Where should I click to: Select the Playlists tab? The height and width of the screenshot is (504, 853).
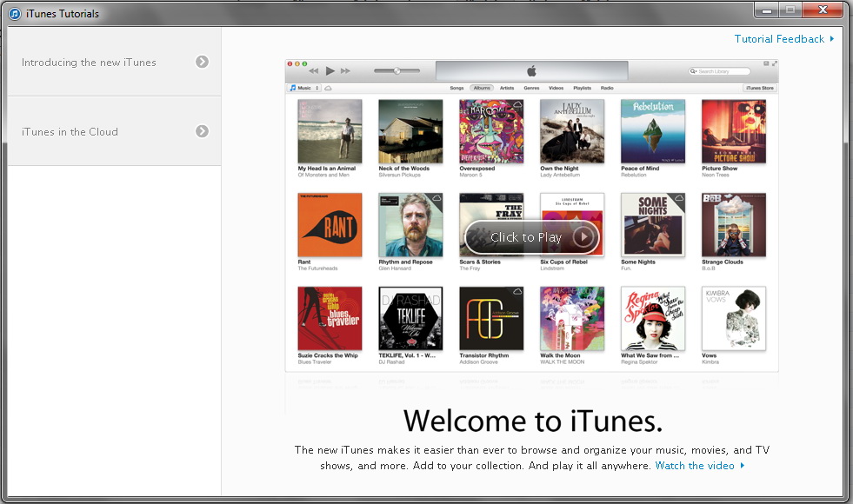click(x=582, y=88)
